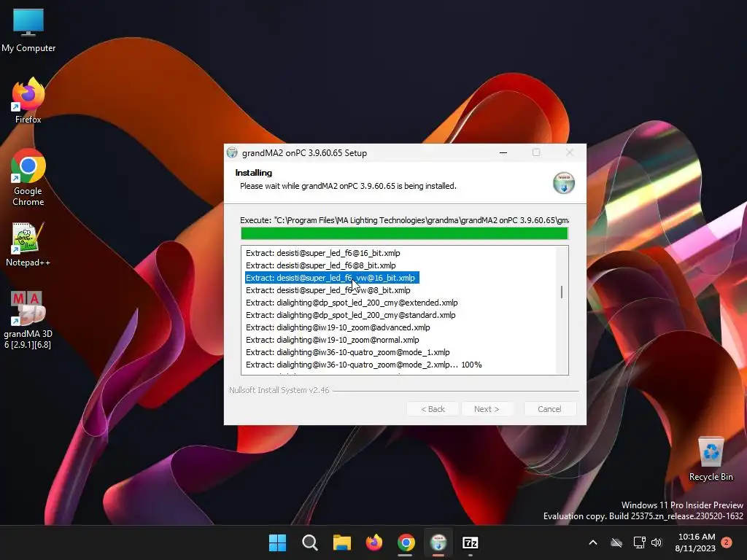Select row dp_spot_led_200_cmy@standard.xmlp
This screenshot has height=560, width=747.
coord(351,315)
